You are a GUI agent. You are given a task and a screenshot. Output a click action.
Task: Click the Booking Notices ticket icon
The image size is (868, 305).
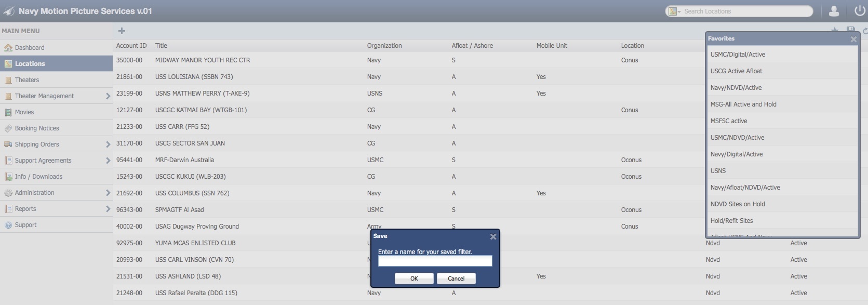[8, 128]
